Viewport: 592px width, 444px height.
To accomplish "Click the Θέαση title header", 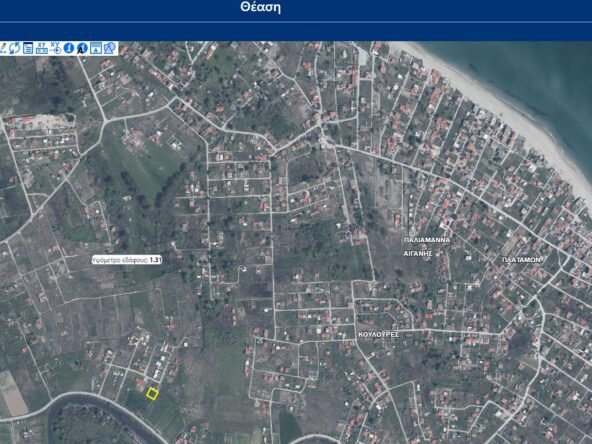I will pyautogui.click(x=261, y=7).
